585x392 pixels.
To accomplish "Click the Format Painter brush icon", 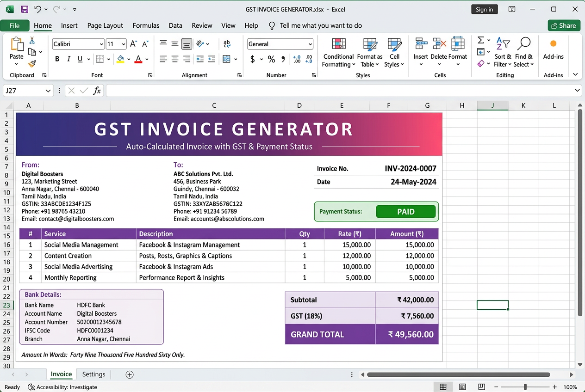I will 32,64.
